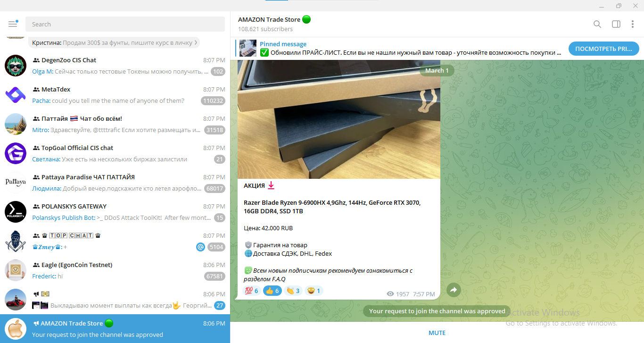Open DegenZoo CIS Chat conversation
This screenshot has height=343, width=644.
(115, 66)
